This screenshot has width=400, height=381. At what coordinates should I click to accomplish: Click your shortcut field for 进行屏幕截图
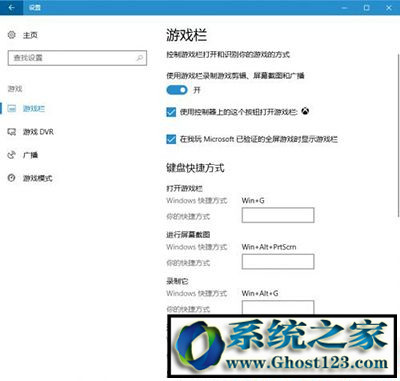click(278, 261)
